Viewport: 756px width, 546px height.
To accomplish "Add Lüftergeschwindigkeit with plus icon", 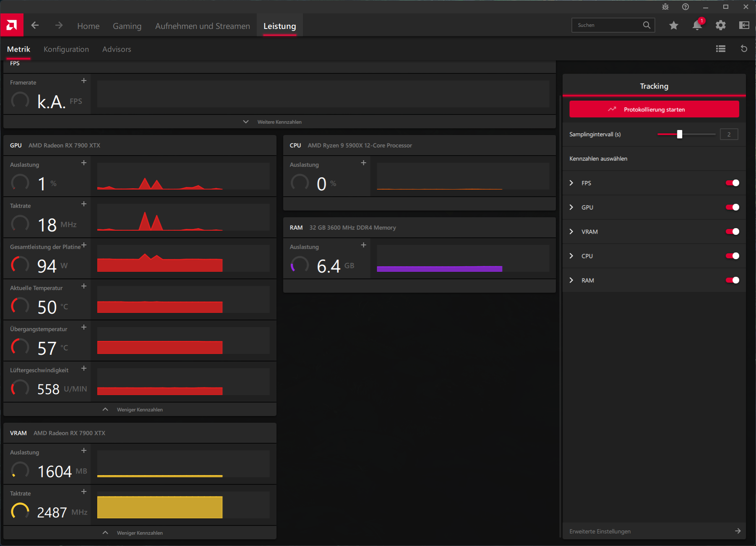I will click(84, 368).
